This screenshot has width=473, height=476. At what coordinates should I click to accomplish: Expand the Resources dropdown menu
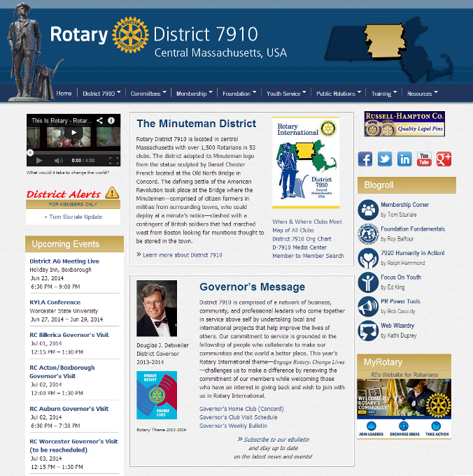(422, 94)
